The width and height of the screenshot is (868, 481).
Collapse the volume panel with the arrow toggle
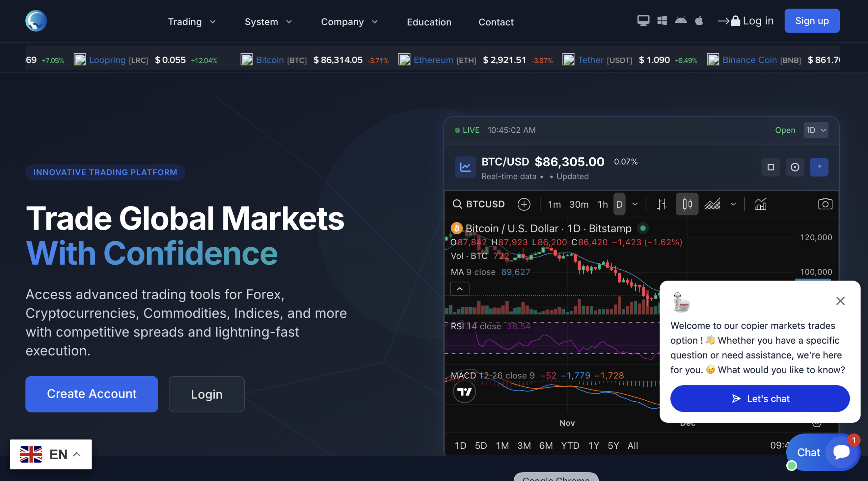coord(459,289)
